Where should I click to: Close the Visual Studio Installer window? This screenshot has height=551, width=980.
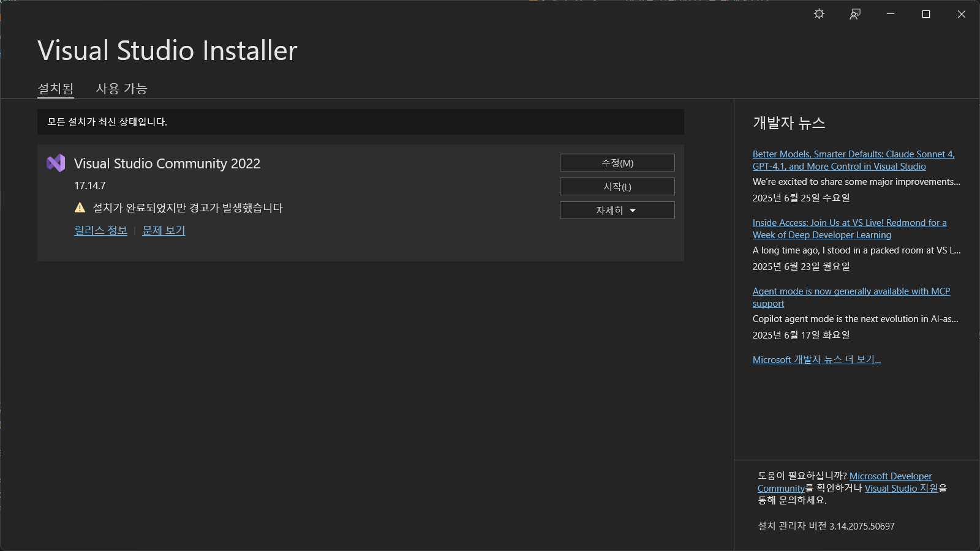[962, 14]
